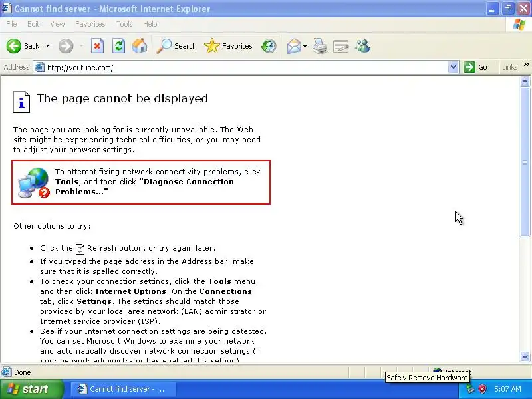Viewport: 532px width, 399px height.
Task: Print the page with printer icon
Action: point(320,46)
